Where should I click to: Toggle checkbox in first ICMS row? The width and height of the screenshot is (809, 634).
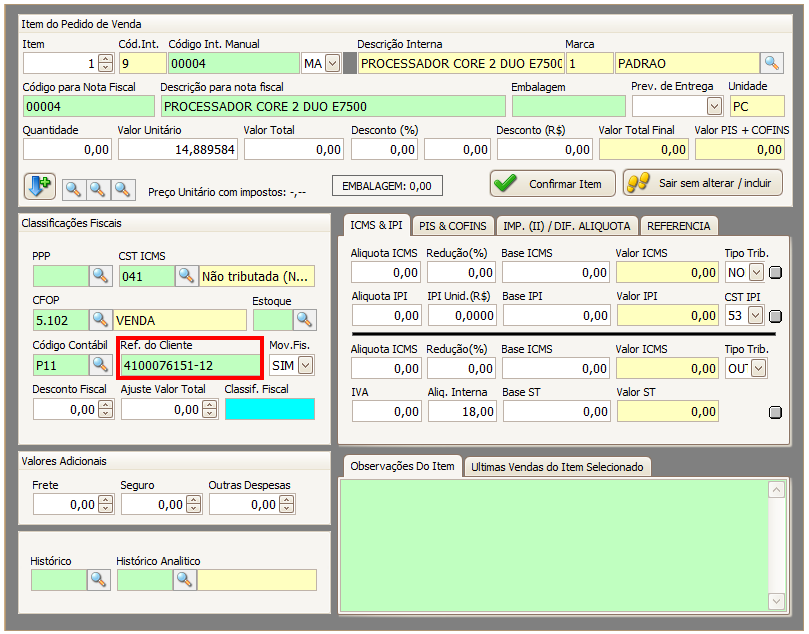point(776,272)
